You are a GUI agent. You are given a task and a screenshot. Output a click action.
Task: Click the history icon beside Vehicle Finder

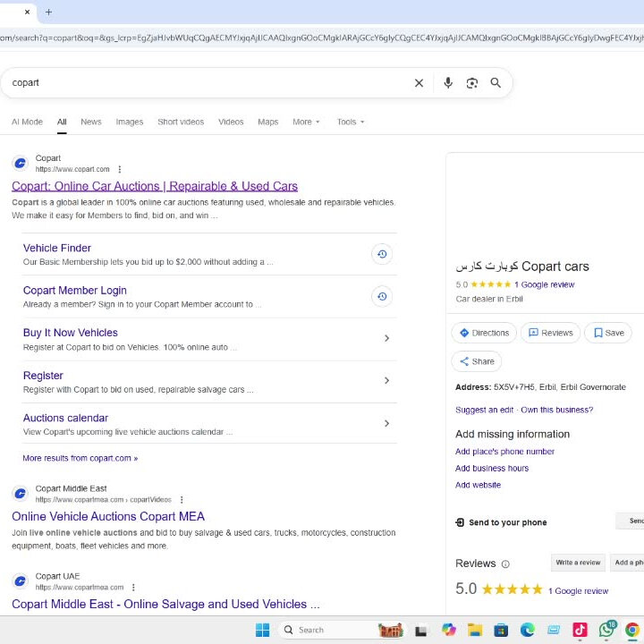tap(382, 254)
